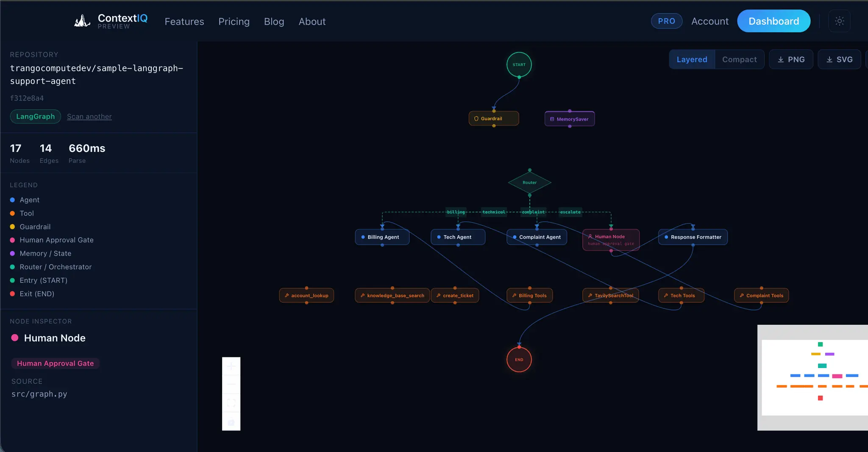Select the TavilySearchTool node
Screen dimensions: 868x452
(x=610, y=296)
